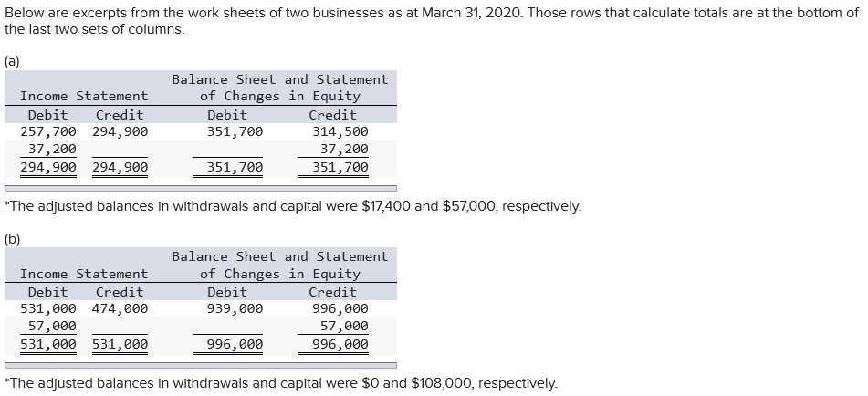Click the 257,700 debit cell
868x396 pixels.
coord(48,131)
